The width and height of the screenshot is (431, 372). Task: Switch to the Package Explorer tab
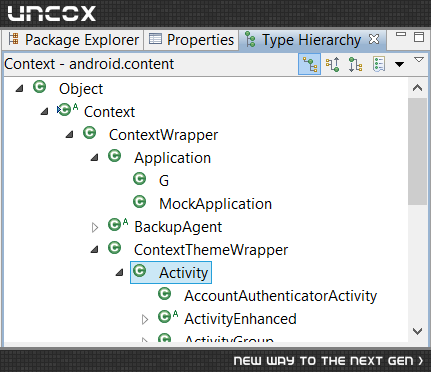tap(73, 40)
